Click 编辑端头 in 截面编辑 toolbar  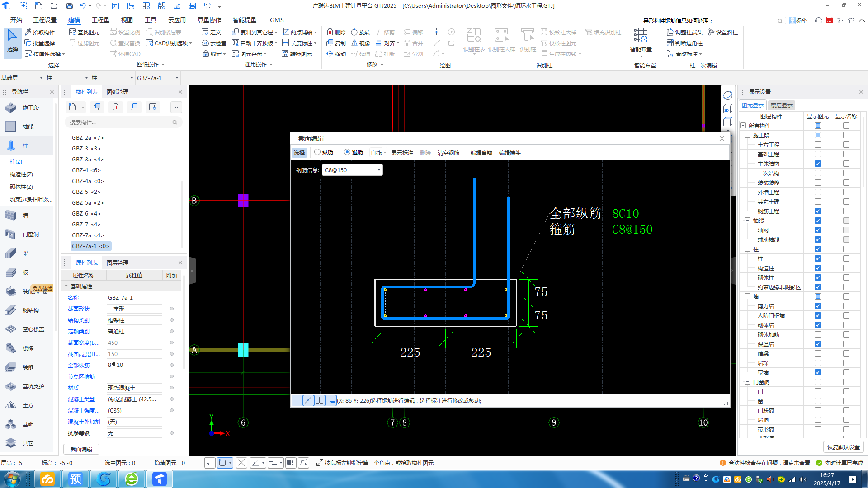(510, 153)
